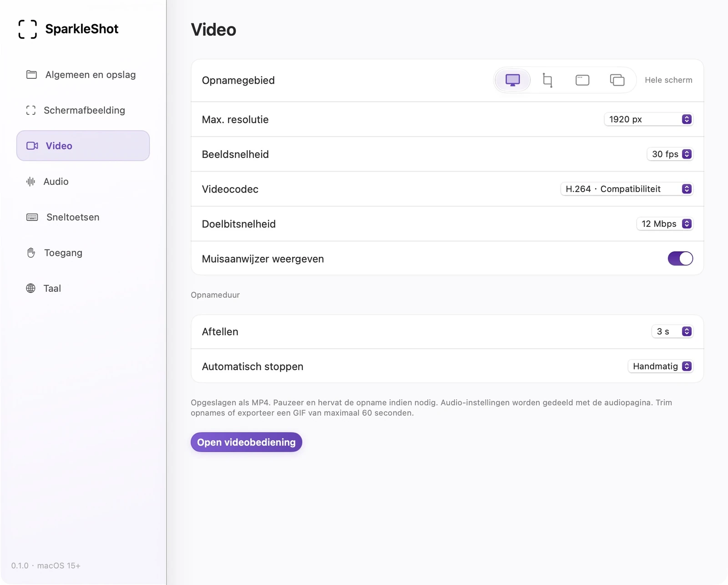The width and height of the screenshot is (728, 585).
Task: Select the full screen capture area icon
Action: (512, 80)
